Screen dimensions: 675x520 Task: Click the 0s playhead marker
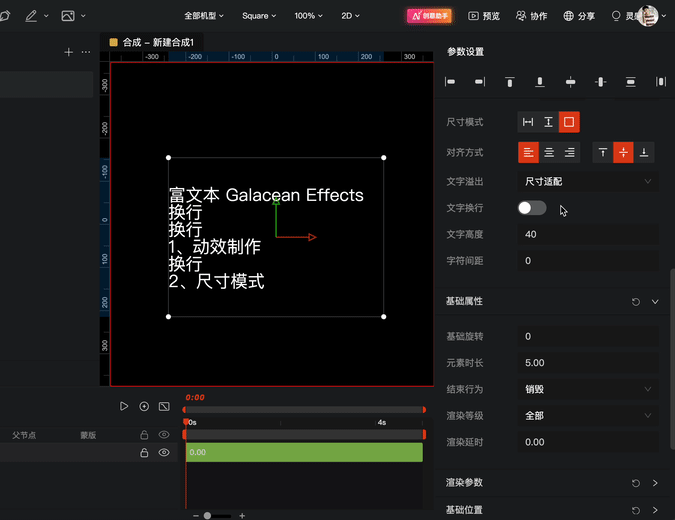coord(186,422)
